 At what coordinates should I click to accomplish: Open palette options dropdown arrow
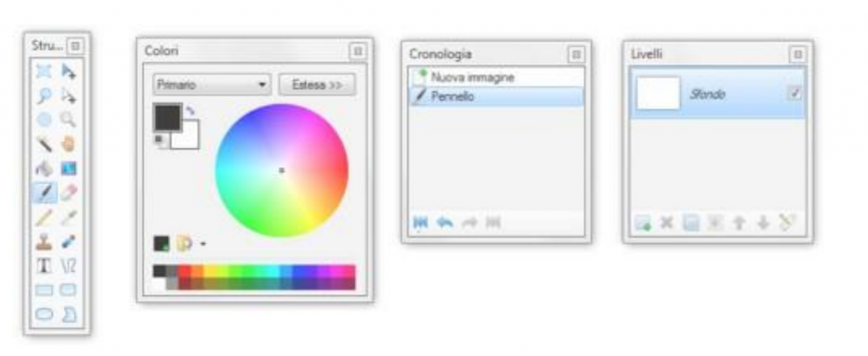click(x=203, y=243)
